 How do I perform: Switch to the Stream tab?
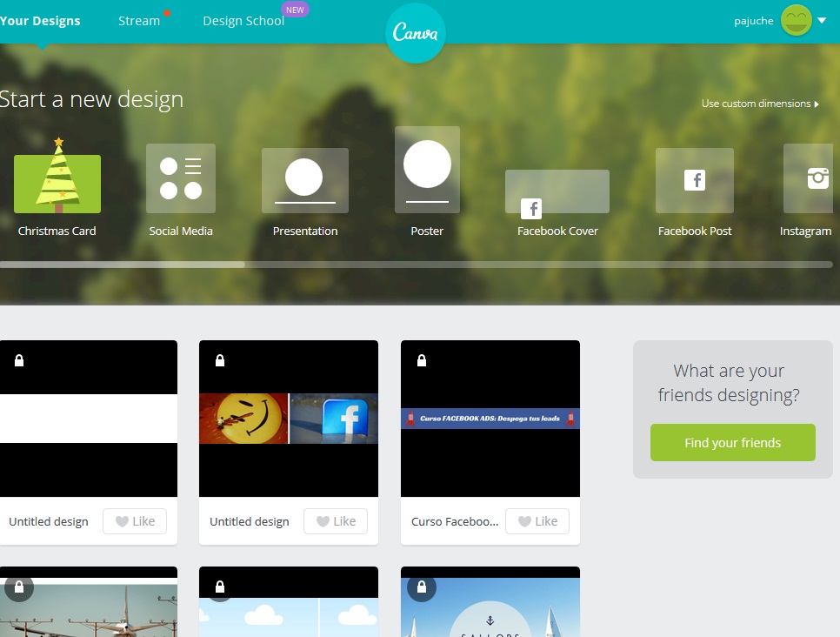[x=139, y=21]
